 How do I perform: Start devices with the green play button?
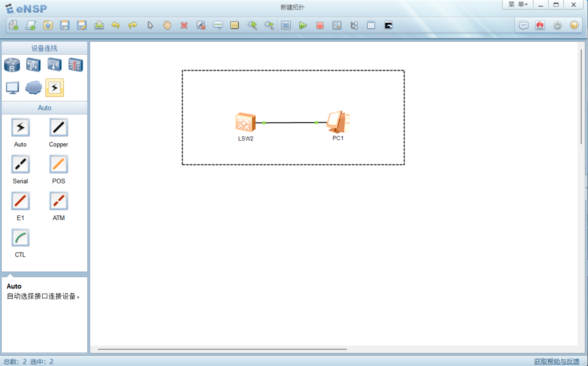[303, 25]
